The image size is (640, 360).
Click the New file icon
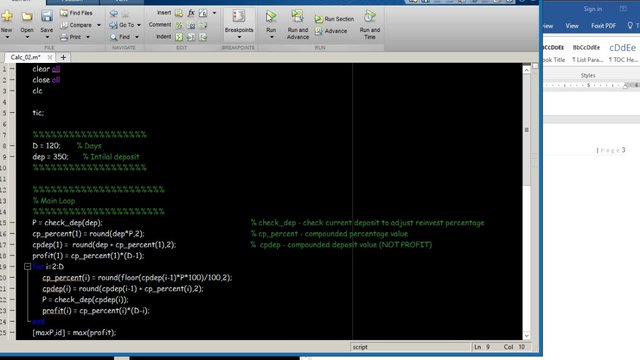[x=7, y=16]
